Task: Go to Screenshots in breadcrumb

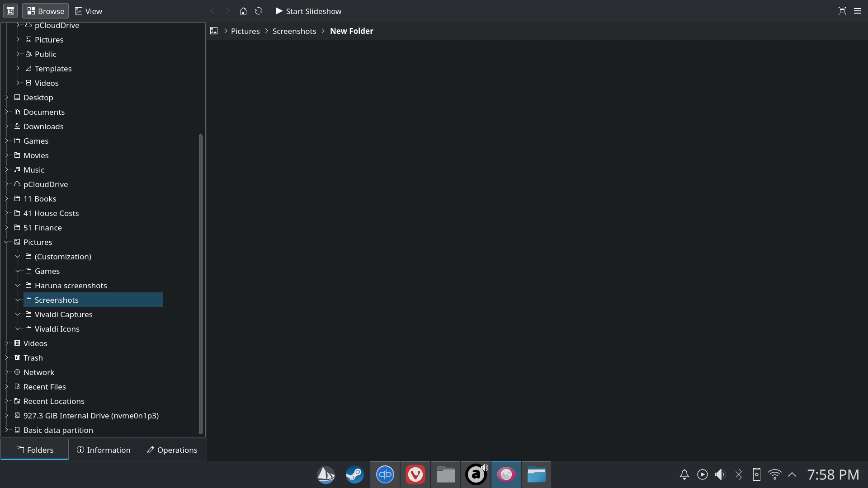Action: (x=294, y=31)
